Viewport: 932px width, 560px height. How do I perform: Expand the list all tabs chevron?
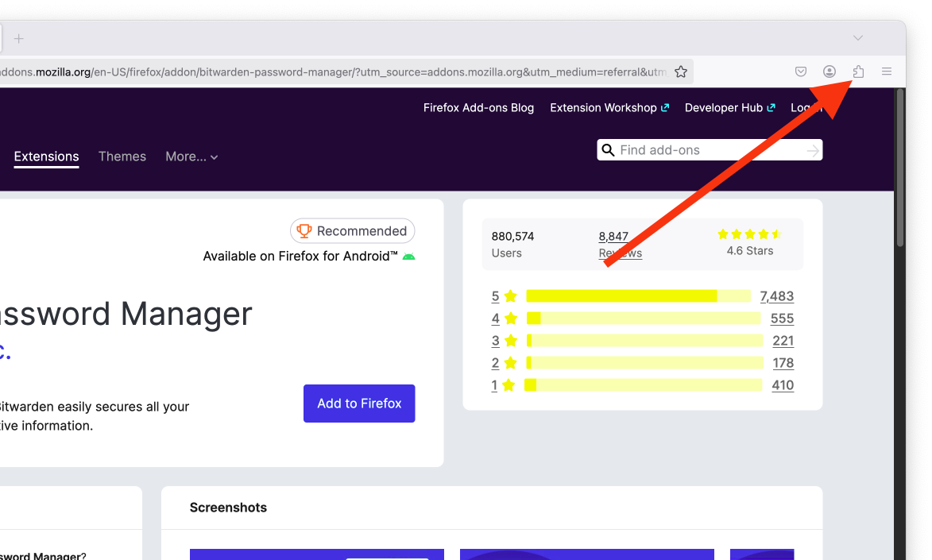(x=857, y=38)
